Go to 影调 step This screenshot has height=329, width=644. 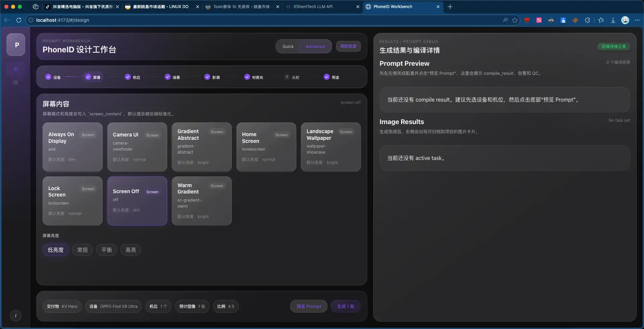pos(213,77)
